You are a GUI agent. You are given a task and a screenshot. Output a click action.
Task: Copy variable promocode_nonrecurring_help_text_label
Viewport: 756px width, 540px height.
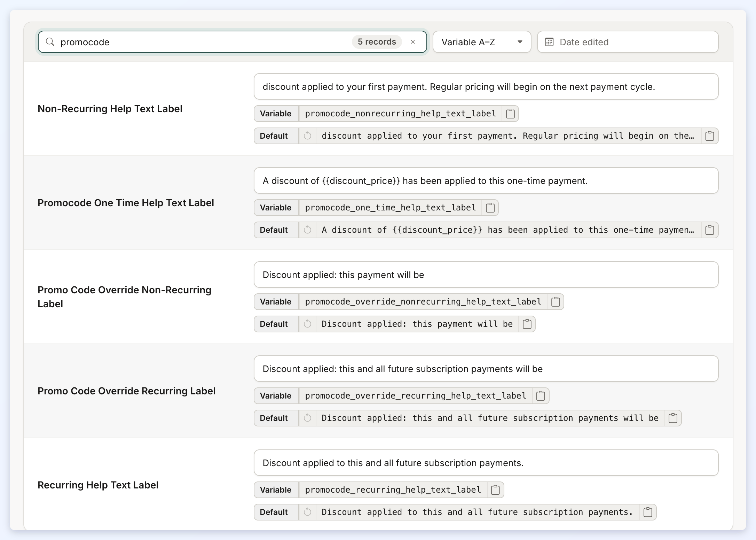510,114
